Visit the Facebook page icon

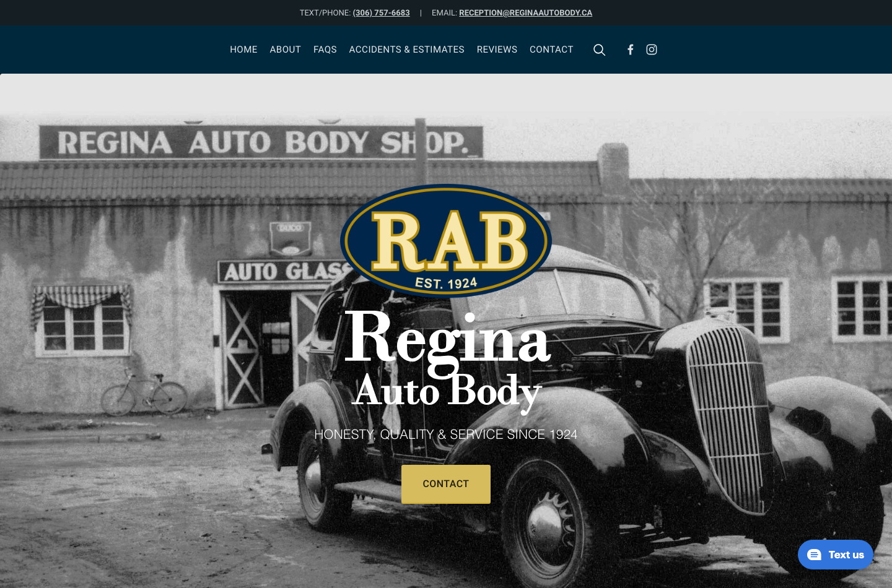(630, 50)
